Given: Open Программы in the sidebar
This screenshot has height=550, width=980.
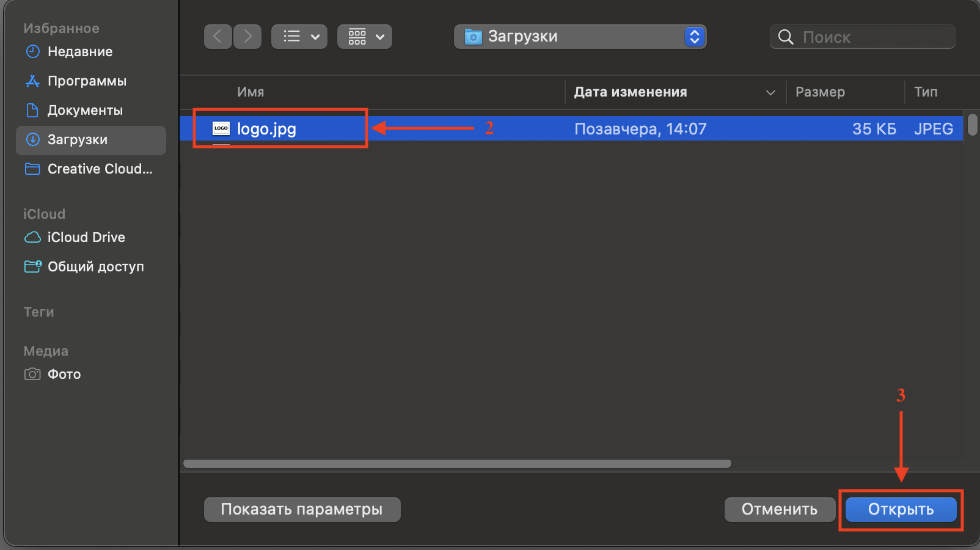Looking at the screenshot, I should 90,81.
